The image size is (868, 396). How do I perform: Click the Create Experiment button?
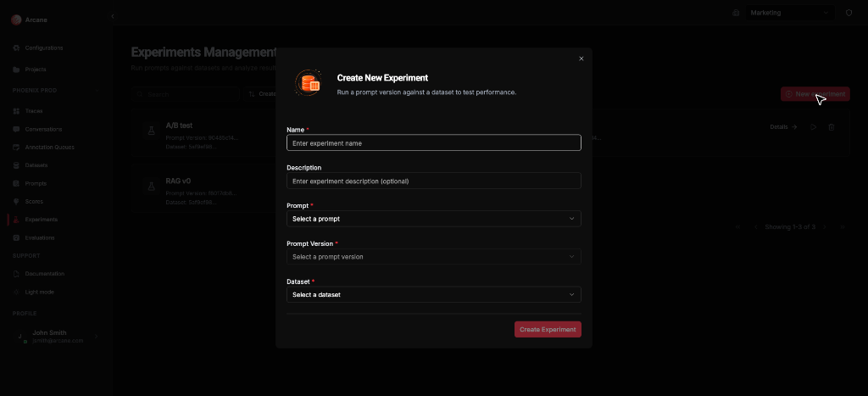[x=548, y=330]
